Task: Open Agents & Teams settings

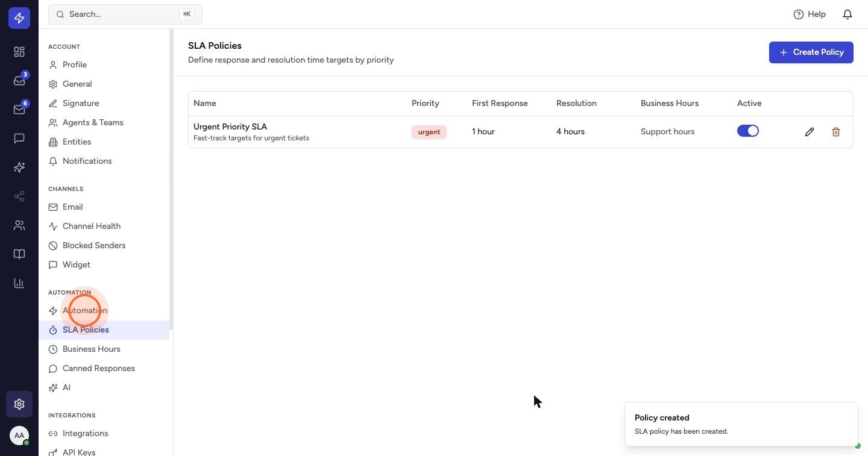Action: pyautogui.click(x=104, y=123)
